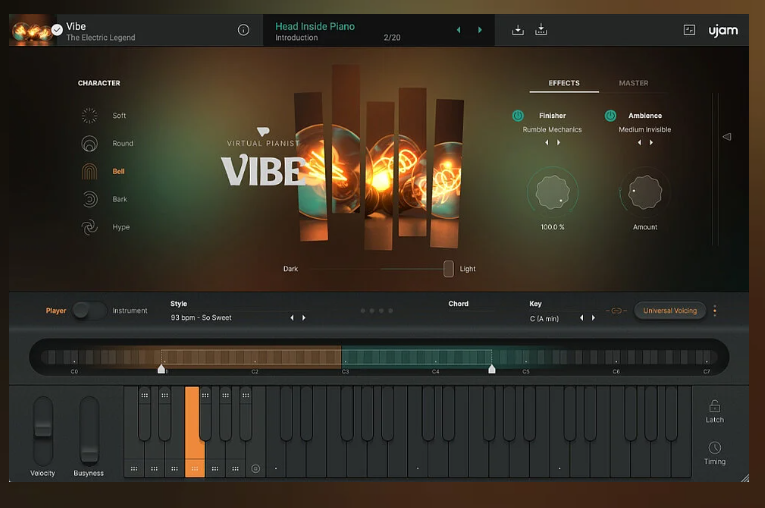
Task: Click the Player mode label
Action: click(x=56, y=311)
